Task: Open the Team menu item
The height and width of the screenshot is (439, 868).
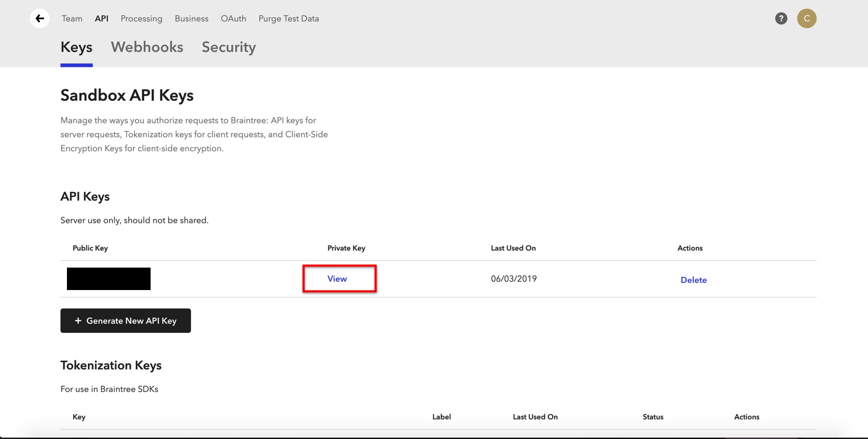Action: point(72,19)
